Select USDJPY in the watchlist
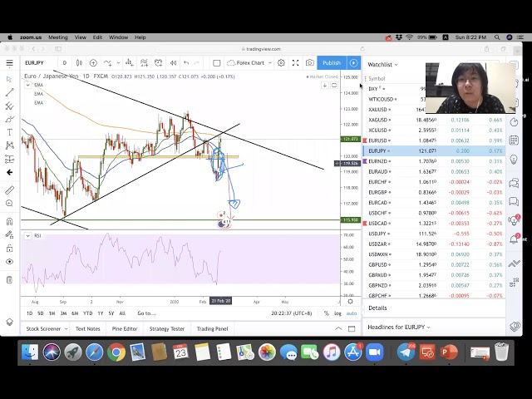 tap(379, 234)
